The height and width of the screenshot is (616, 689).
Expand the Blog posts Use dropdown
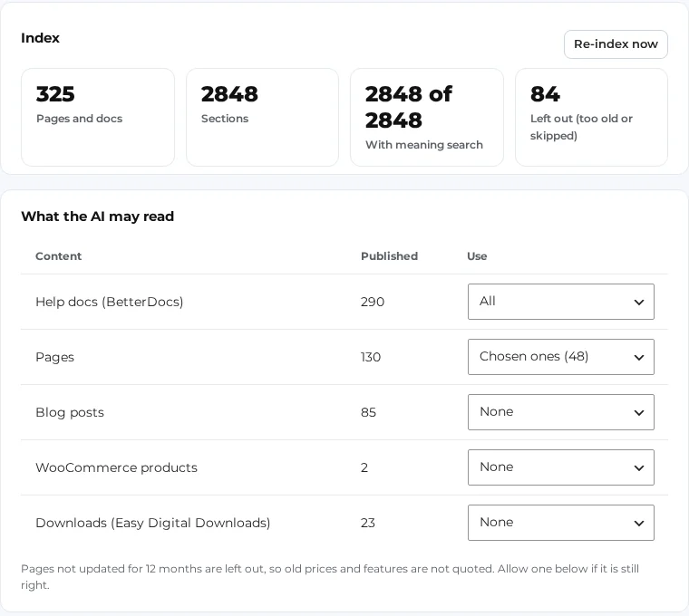560,412
